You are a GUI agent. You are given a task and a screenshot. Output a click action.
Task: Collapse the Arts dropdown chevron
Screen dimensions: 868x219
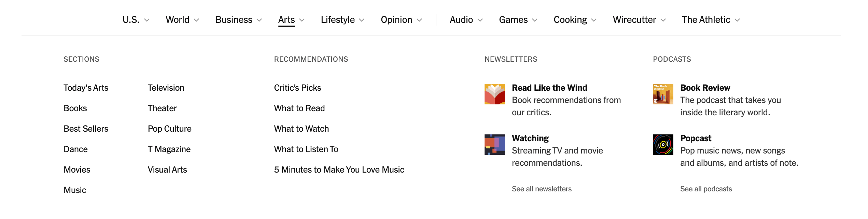click(302, 20)
